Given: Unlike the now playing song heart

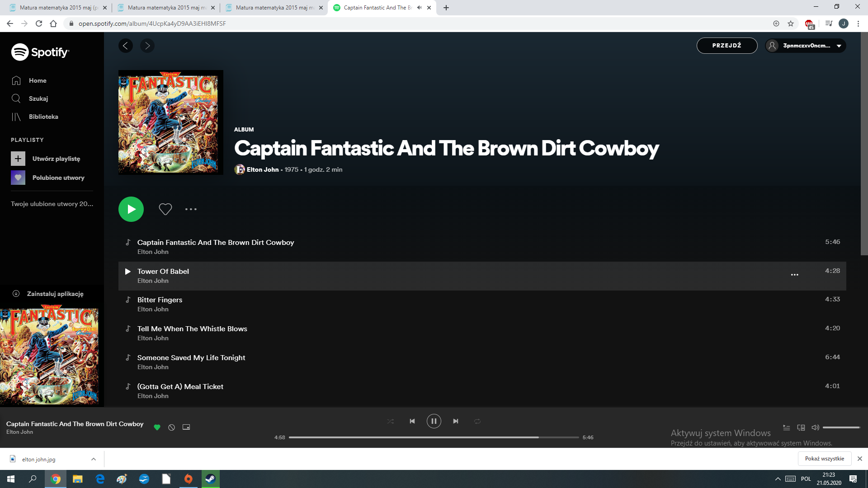Looking at the screenshot, I should 157,427.
